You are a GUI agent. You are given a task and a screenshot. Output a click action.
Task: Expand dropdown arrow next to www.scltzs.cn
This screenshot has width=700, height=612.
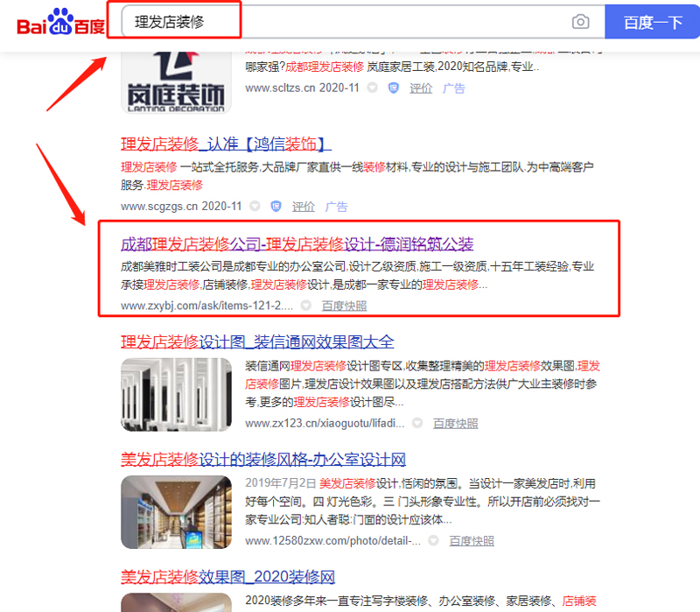(372, 88)
